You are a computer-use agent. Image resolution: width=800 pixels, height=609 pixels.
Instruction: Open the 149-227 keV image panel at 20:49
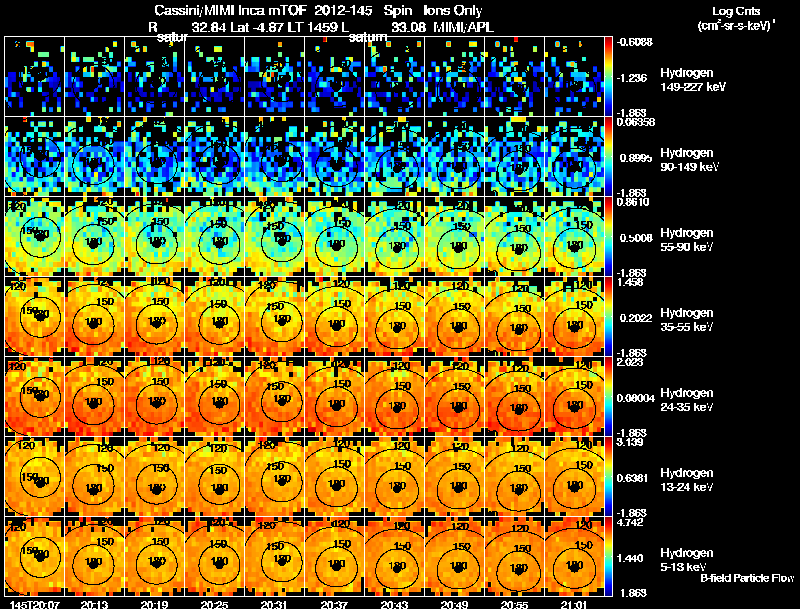[455, 77]
